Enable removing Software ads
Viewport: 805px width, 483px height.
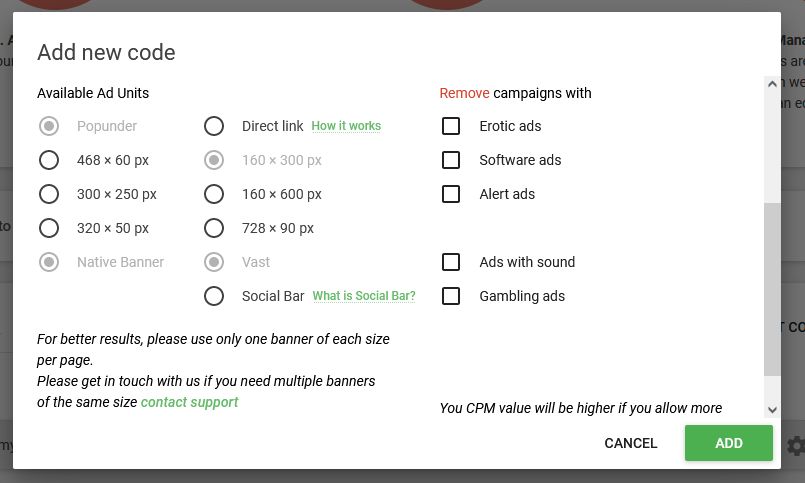click(451, 160)
